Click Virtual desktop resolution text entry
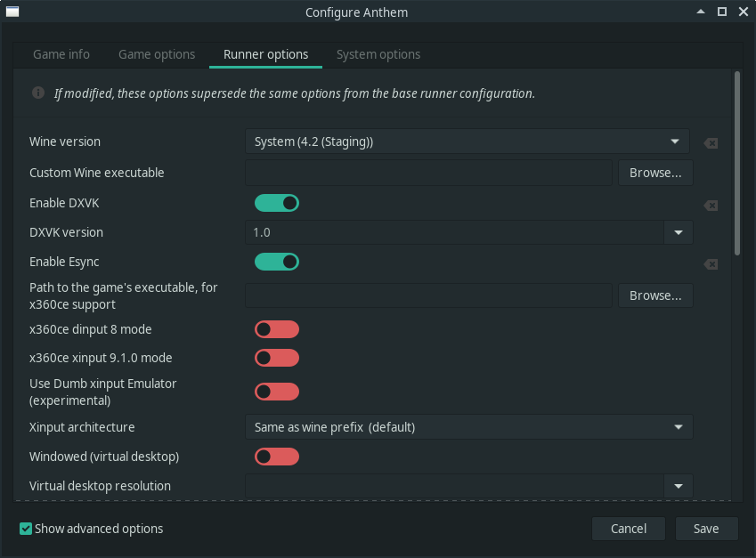Screen dimensions: 756x558 (x=455, y=486)
